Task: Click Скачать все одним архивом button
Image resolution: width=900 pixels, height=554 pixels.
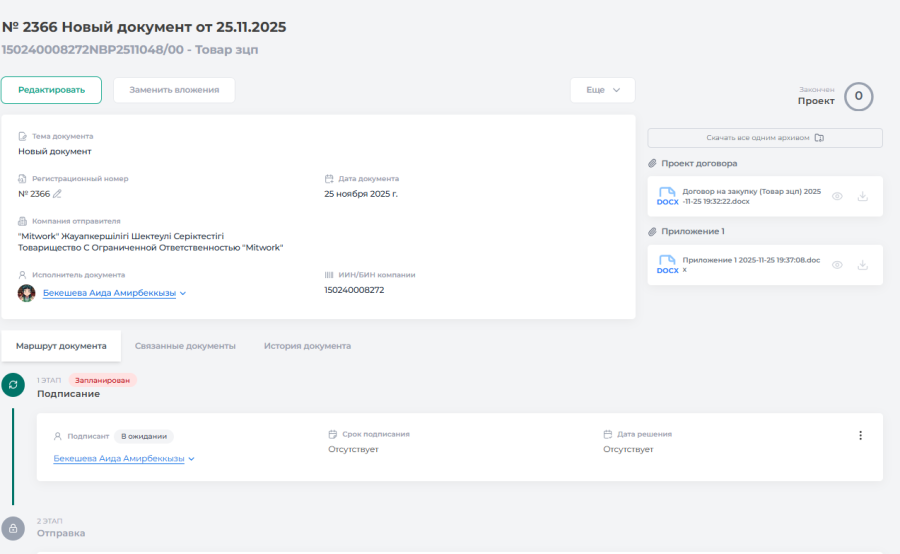Action: 764,138
